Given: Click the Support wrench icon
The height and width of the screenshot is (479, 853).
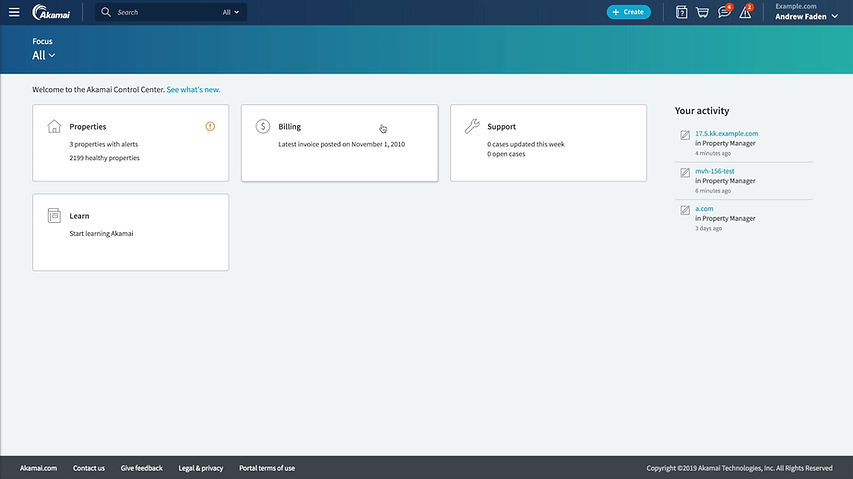Looking at the screenshot, I should (x=472, y=126).
